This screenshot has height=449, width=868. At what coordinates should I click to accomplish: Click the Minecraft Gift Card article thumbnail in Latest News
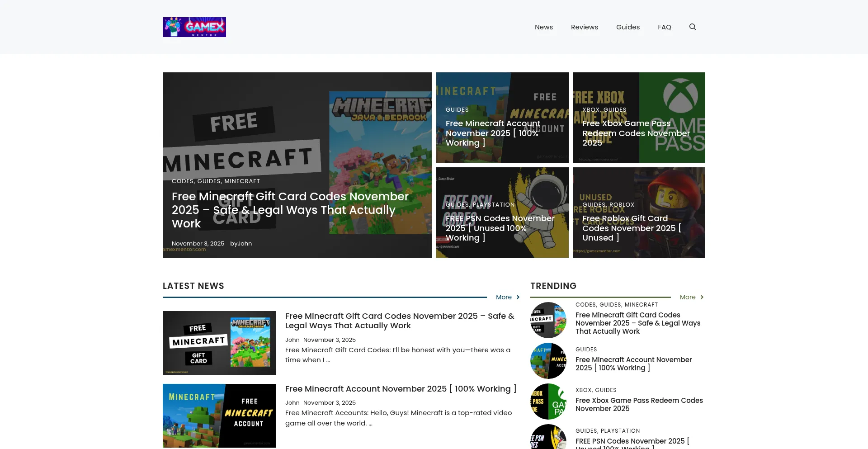pyautogui.click(x=219, y=343)
